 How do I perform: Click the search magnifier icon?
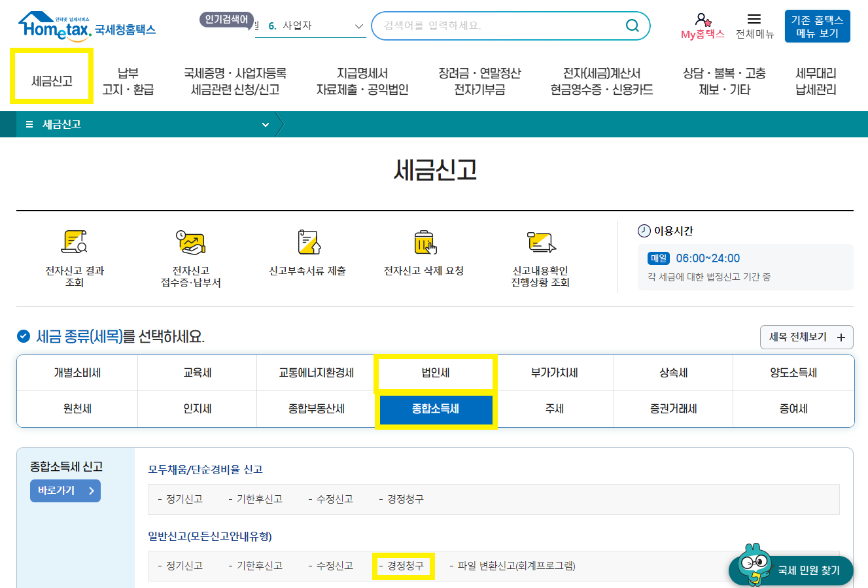click(633, 26)
